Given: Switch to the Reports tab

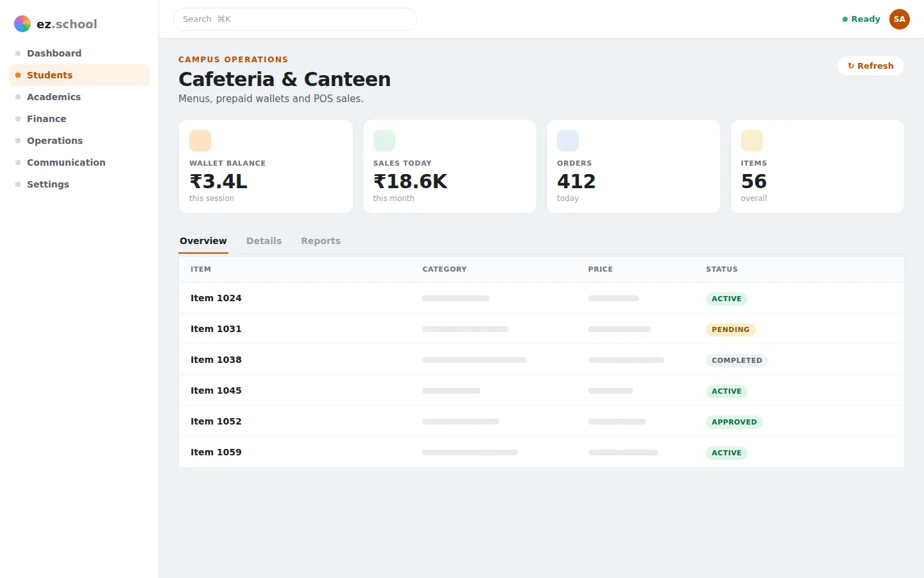Looking at the screenshot, I should [x=321, y=241].
